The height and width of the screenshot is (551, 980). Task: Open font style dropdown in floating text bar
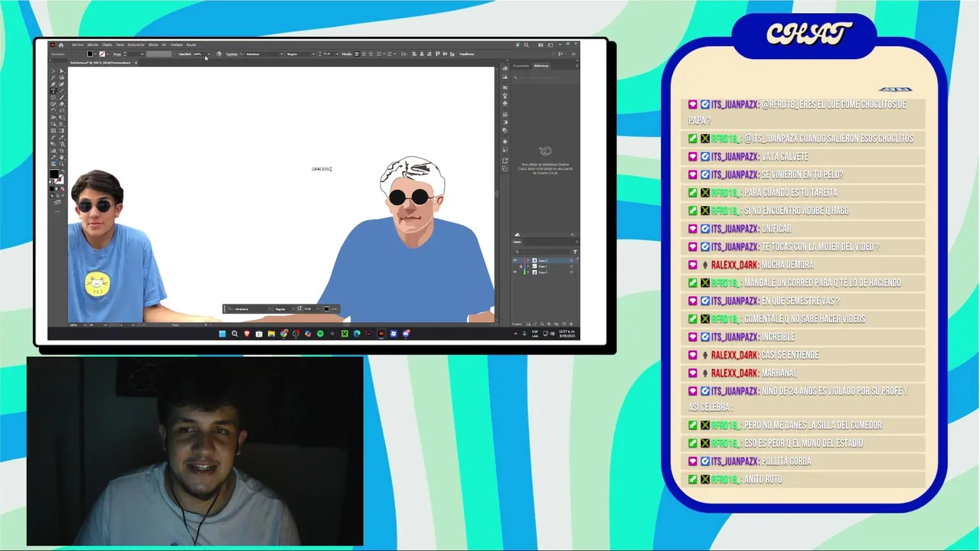[293, 309]
